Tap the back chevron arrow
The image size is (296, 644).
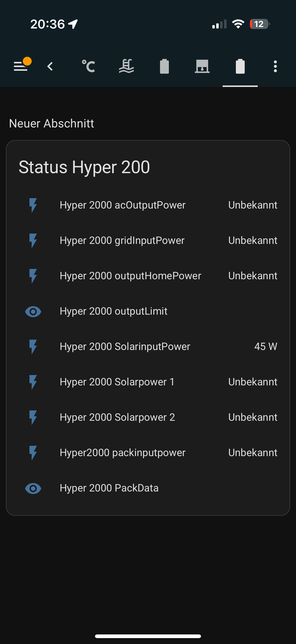(x=50, y=67)
